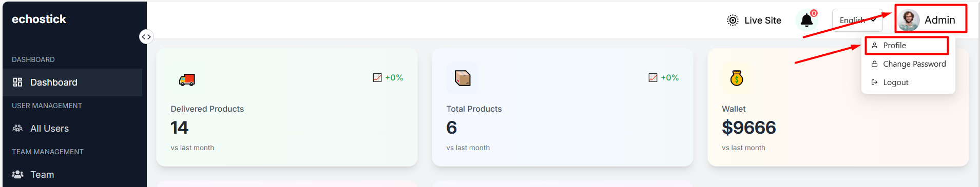
Task: Click the All Users group icon
Action: click(x=17, y=128)
